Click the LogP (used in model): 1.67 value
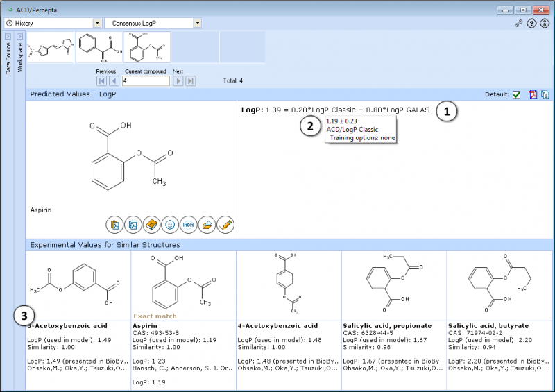The width and height of the screenshot is (555, 392). (x=385, y=340)
